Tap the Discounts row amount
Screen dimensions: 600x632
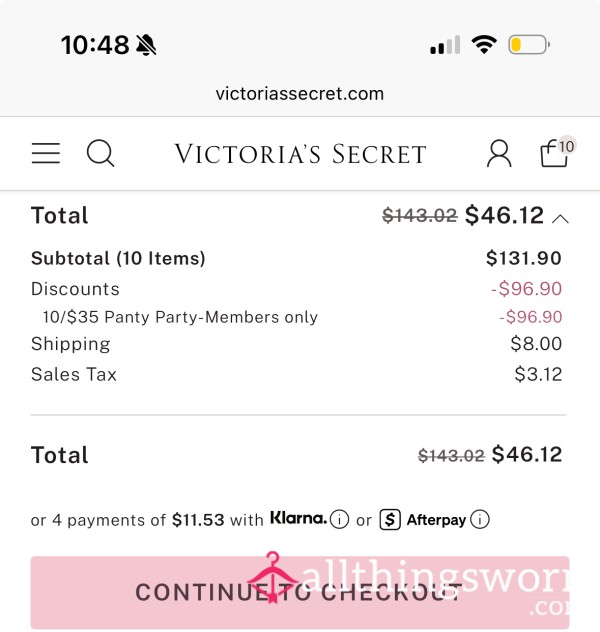tap(526, 289)
